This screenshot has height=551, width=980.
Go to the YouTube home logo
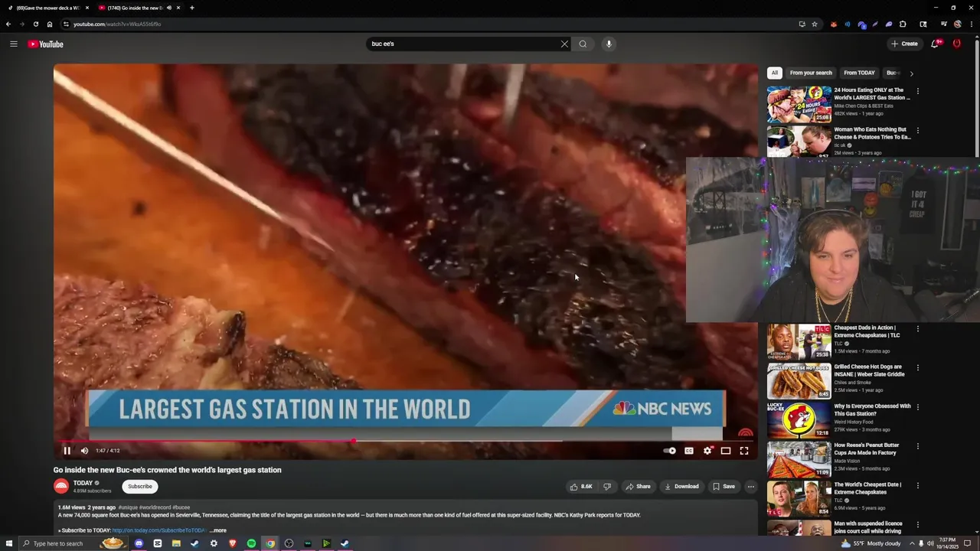click(45, 44)
